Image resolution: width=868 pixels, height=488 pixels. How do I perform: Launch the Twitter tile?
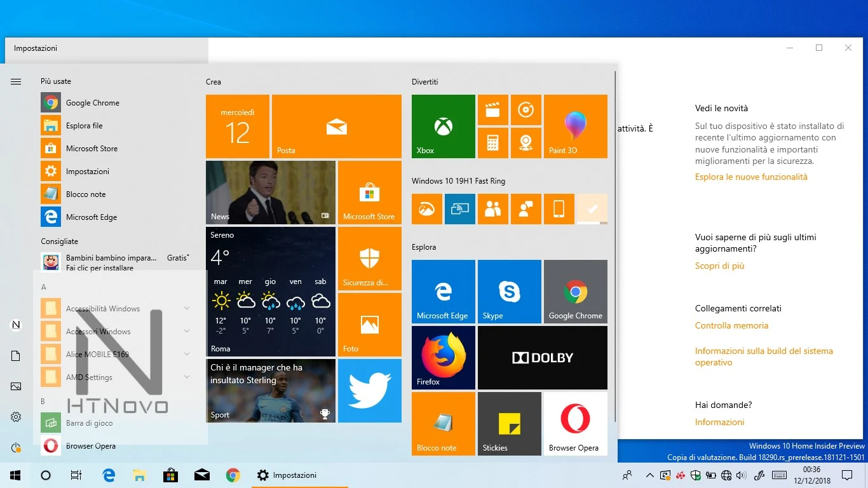tap(369, 391)
